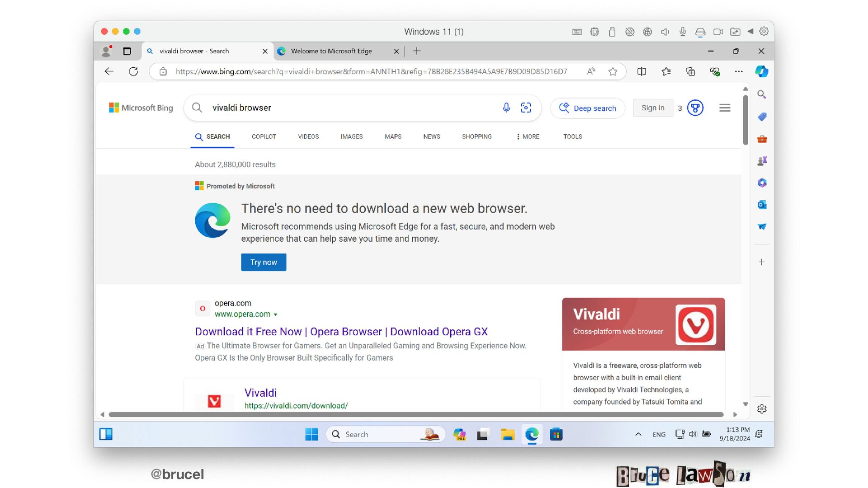The width and height of the screenshot is (868, 488).
Task: Expand the opera.com URL dropdown arrow
Action: point(275,314)
